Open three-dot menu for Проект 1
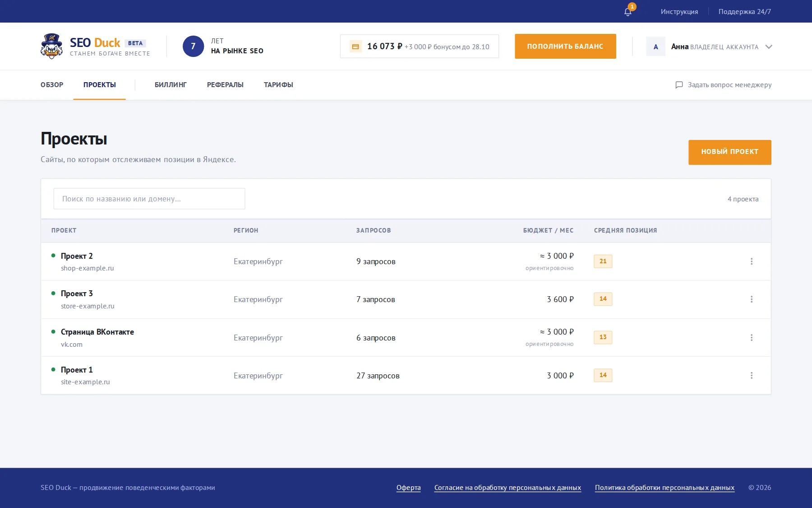This screenshot has height=508, width=812. click(x=752, y=376)
